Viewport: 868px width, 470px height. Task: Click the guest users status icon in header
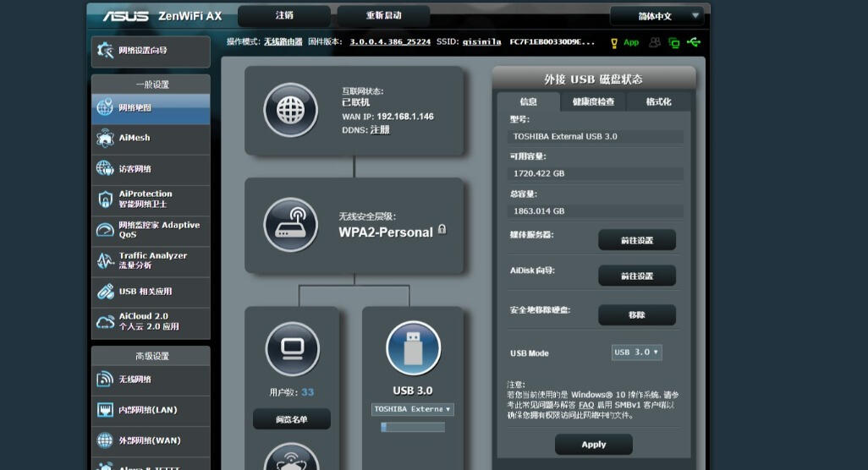pos(655,42)
